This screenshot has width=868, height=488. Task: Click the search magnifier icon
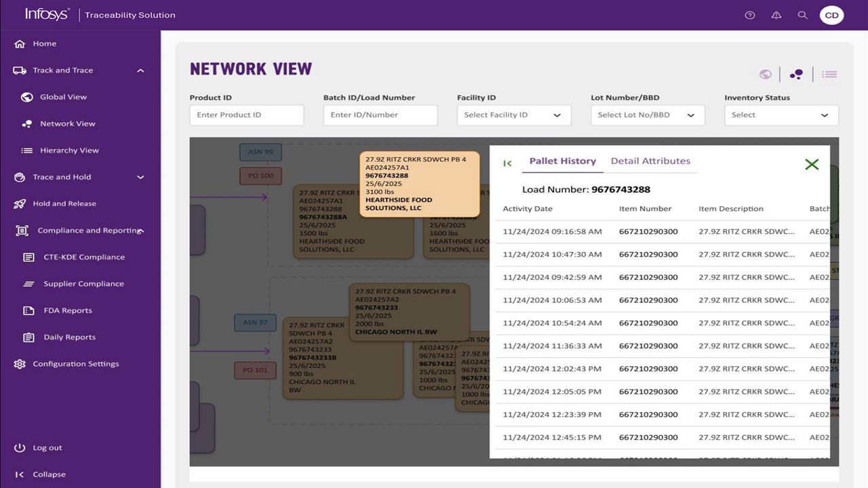pos(803,15)
